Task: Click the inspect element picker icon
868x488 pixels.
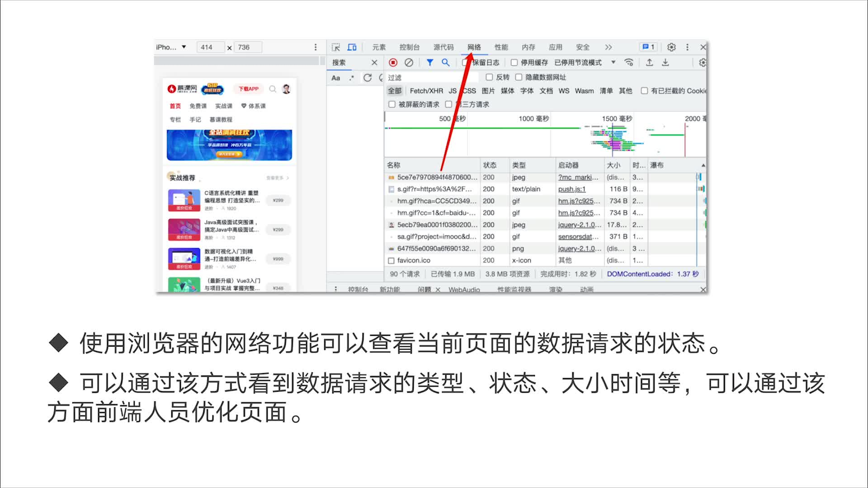Action: coord(336,47)
